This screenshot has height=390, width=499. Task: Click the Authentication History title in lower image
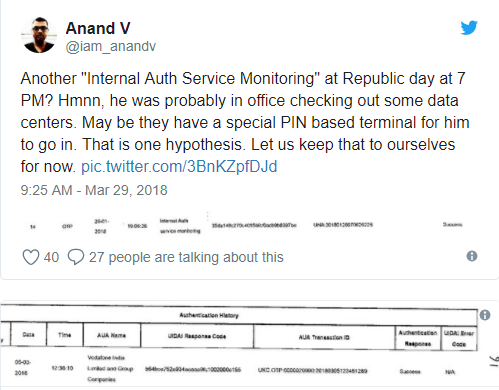(x=209, y=315)
